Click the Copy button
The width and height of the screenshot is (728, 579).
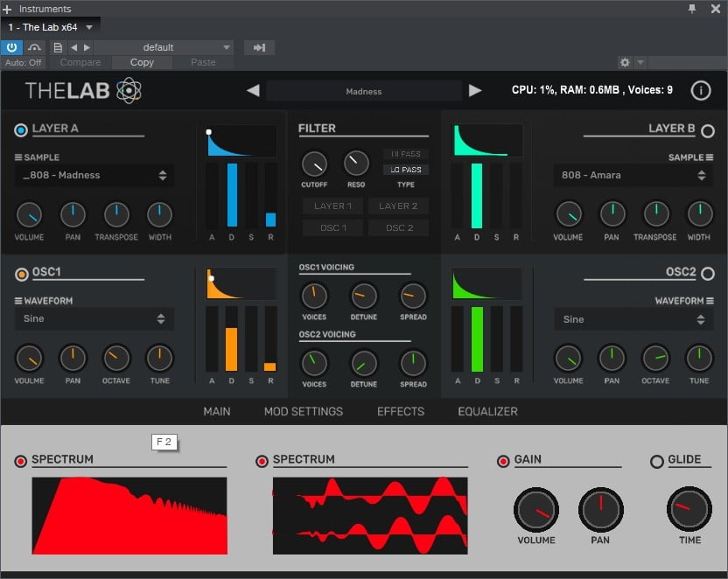pos(142,62)
